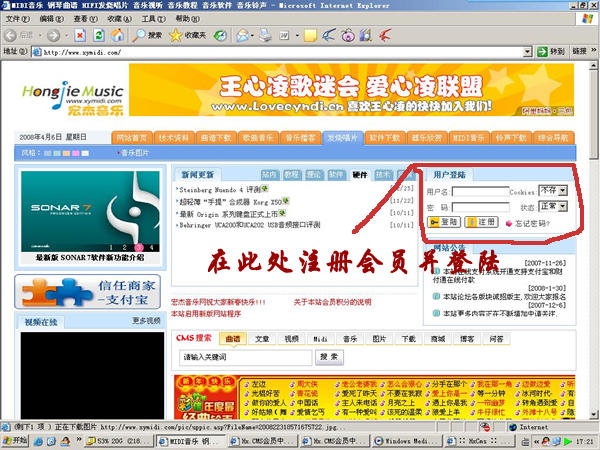The image size is (600, 450).
Task: Click the yellow note toolbar icon
Action: [310, 36]
